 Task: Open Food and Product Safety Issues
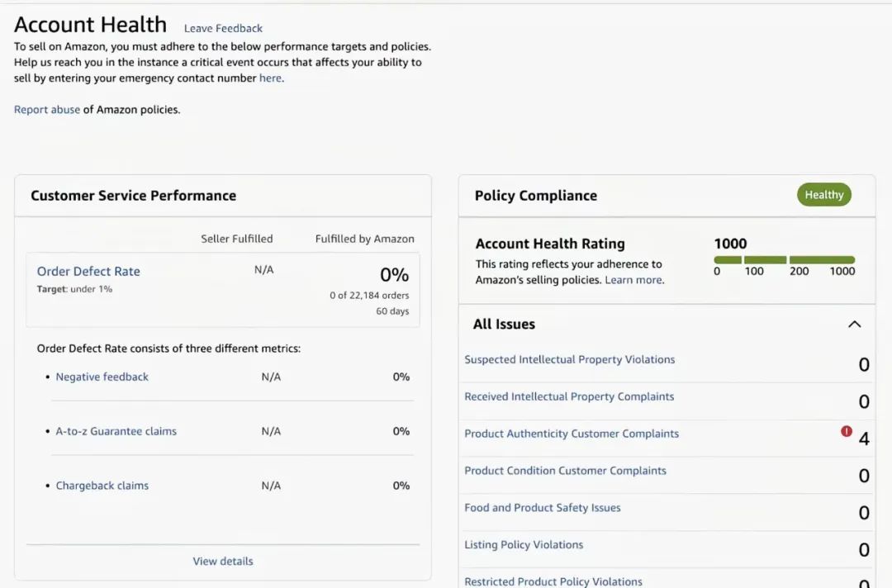[542, 507]
